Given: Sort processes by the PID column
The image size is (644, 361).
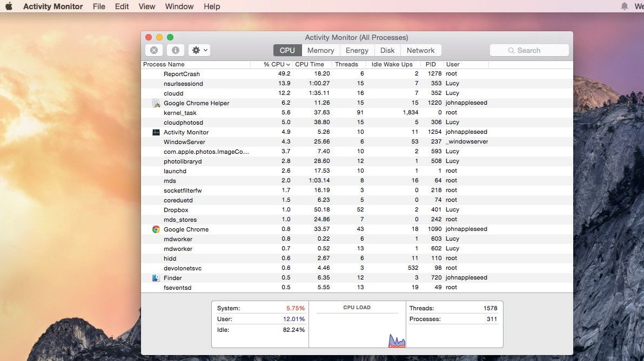Looking at the screenshot, I should [431, 64].
